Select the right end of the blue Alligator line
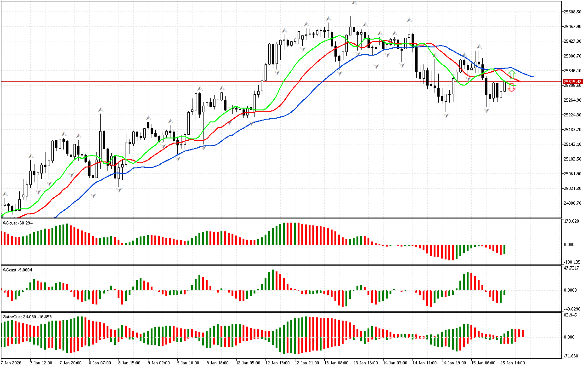Screen dimensions: 588x368 (x=533, y=77)
